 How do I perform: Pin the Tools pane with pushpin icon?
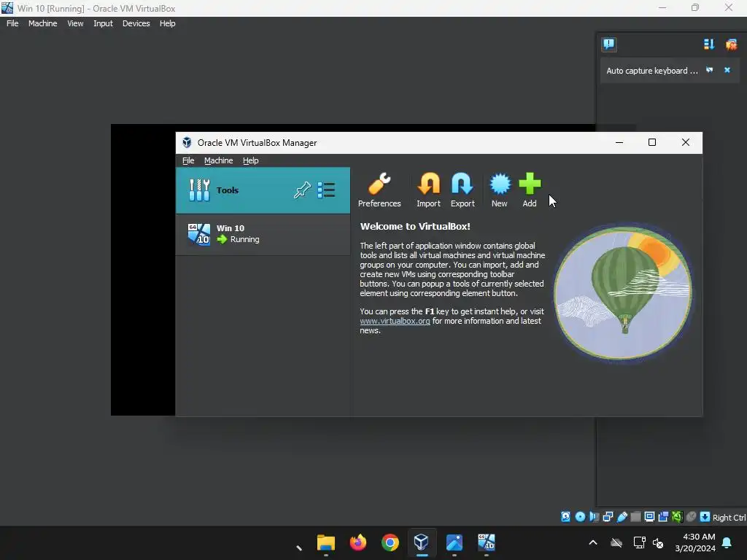tap(302, 190)
